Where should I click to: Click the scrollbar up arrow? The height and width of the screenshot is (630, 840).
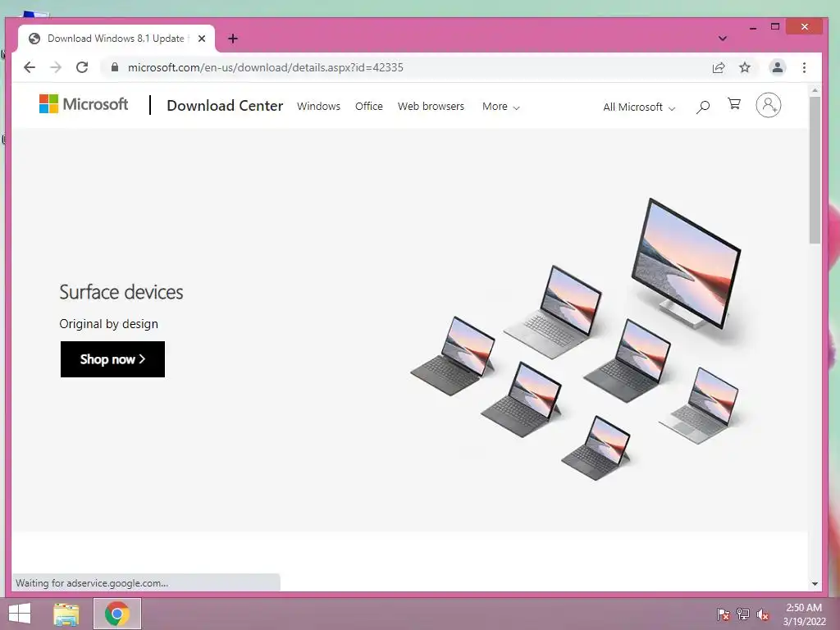[x=815, y=90]
